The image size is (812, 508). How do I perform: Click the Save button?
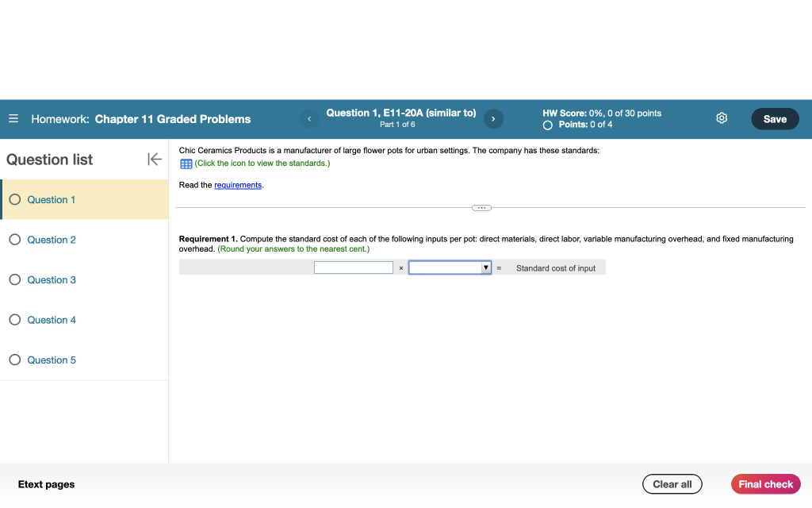[x=775, y=119]
